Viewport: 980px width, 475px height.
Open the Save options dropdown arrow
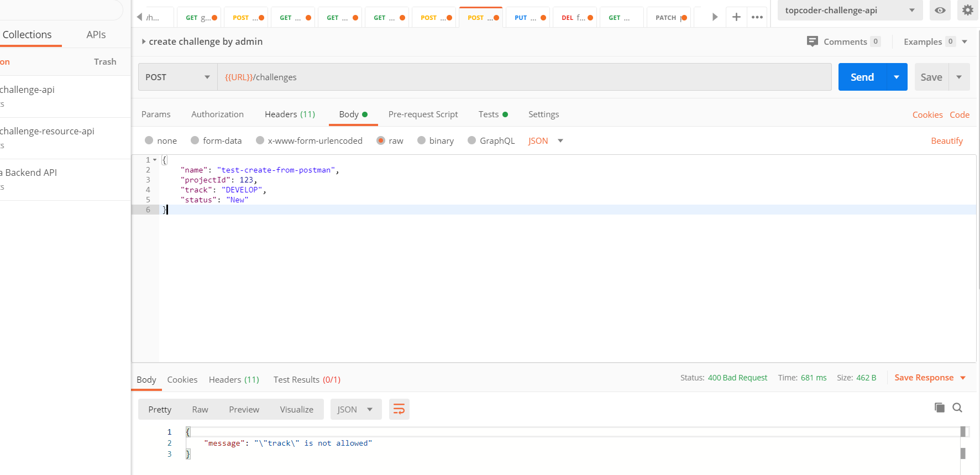tap(959, 77)
